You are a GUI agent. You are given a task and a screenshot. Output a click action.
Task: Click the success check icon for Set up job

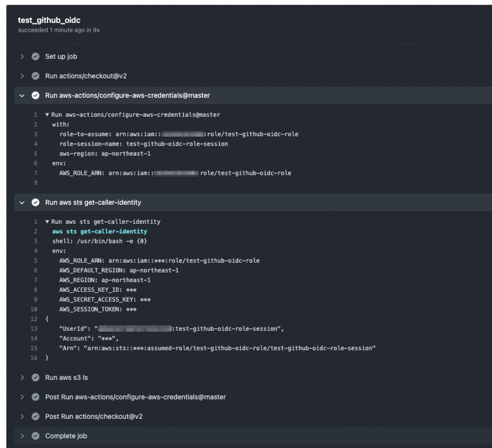pyautogui.click(x=35, y=56)
